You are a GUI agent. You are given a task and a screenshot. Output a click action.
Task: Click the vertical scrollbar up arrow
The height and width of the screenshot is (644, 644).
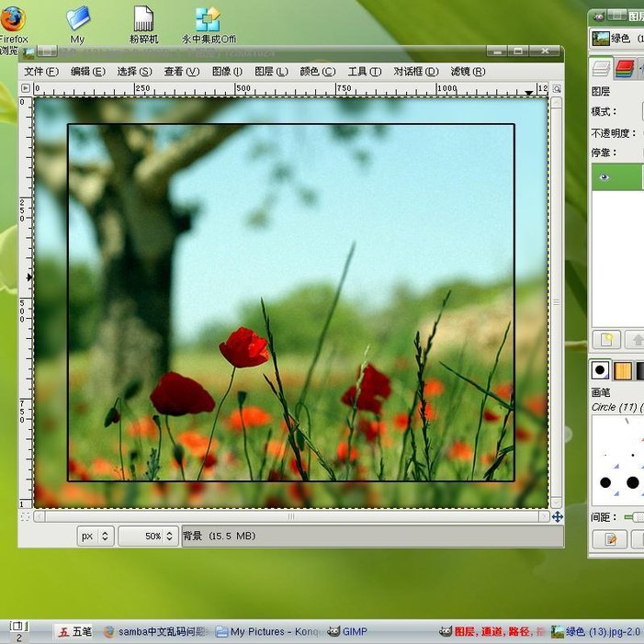tap(557, 102)
